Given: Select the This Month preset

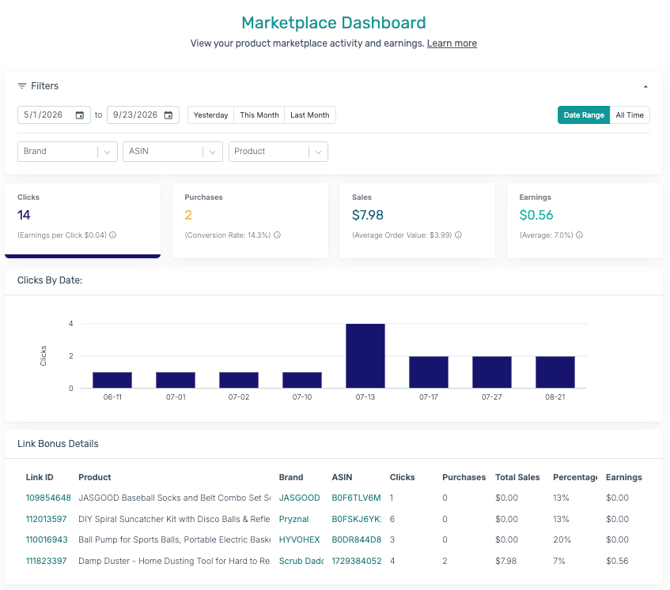Looking at the screenshot, I should point(259,115).
